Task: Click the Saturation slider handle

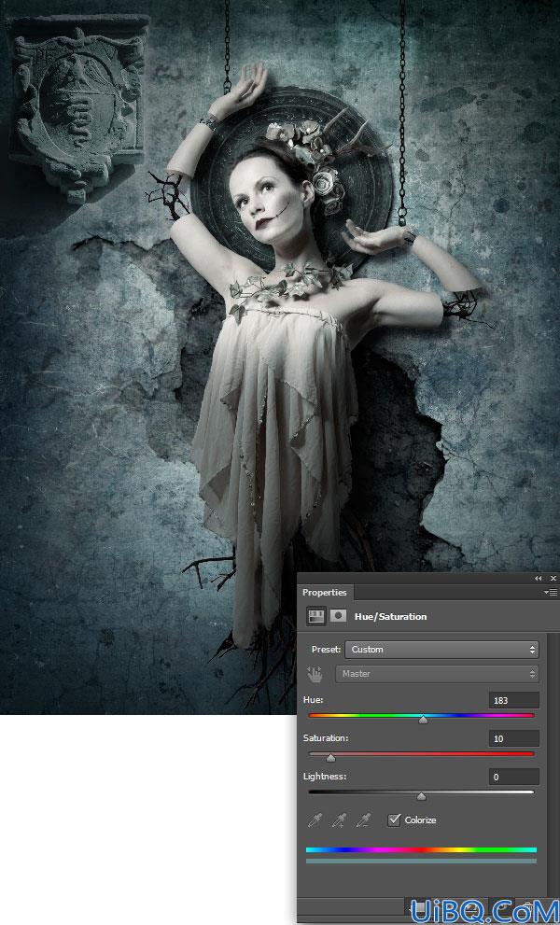Action: 331,758
